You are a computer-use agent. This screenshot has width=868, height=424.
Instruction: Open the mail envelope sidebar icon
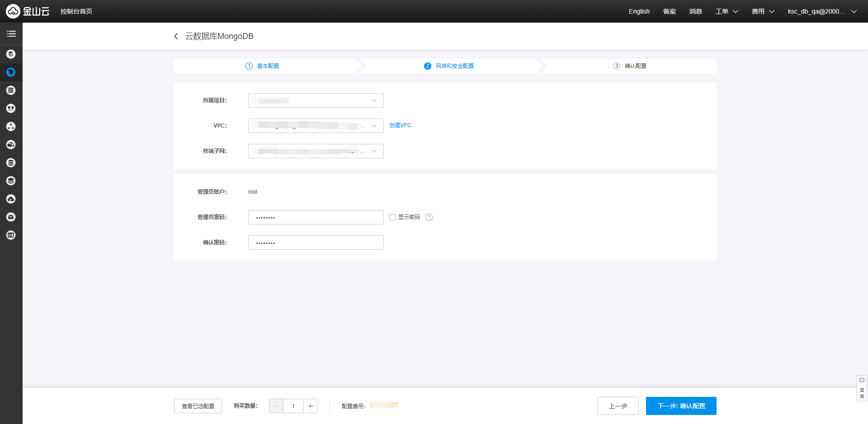tap(11, 217)
